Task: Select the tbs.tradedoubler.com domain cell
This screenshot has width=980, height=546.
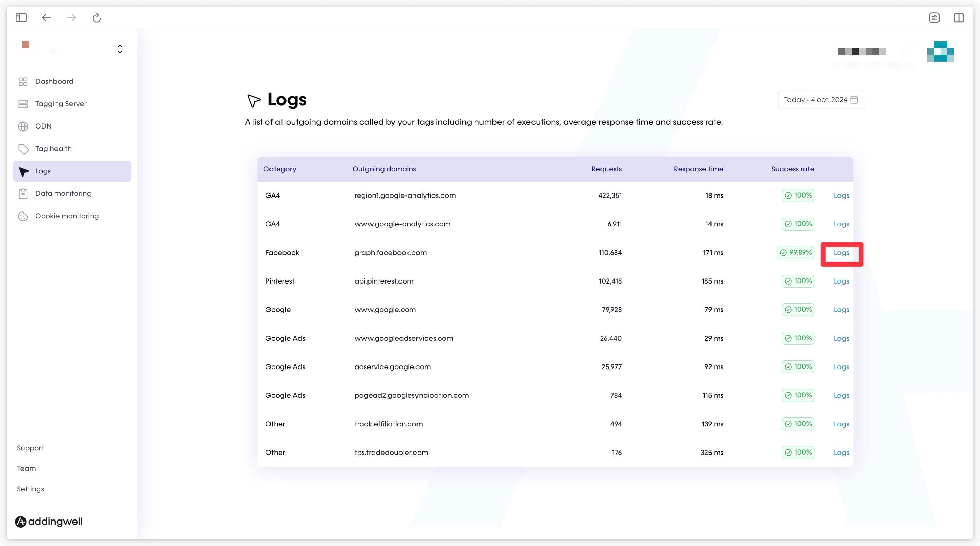Action: [391, 453]
